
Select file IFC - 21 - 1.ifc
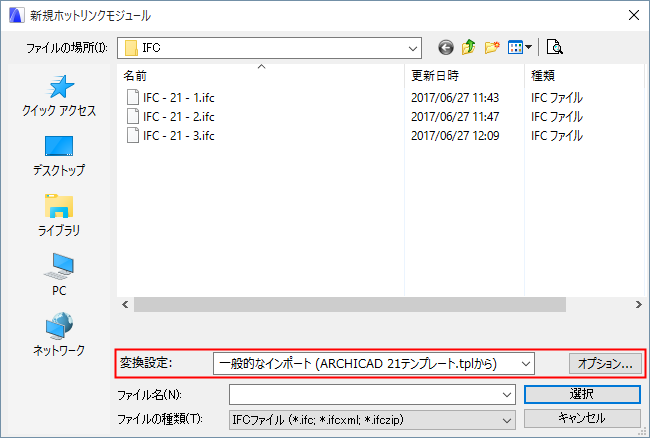click(x=179, y=98)
